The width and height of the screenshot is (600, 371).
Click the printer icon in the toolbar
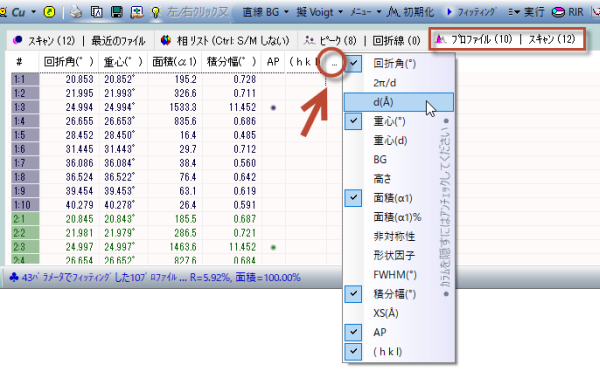(76, 13)
